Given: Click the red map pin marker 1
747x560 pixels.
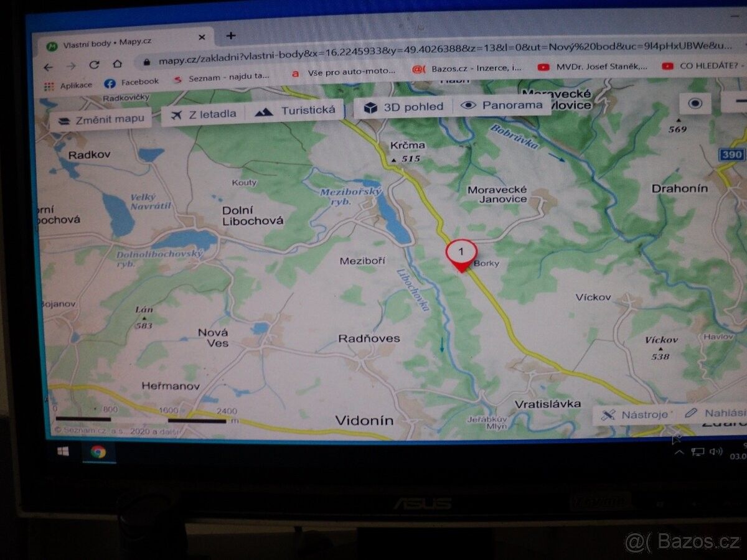Looking at the screenshot, I should point(461,254).
